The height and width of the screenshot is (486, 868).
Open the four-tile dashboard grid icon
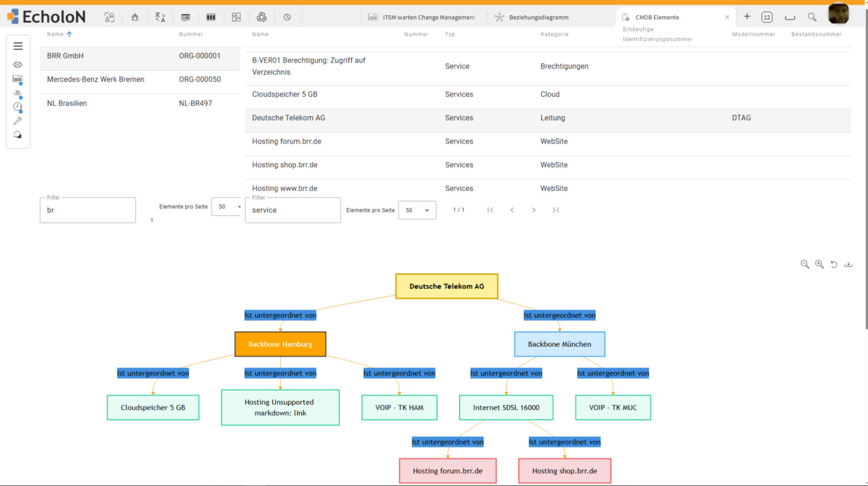(x=236, y=17)
